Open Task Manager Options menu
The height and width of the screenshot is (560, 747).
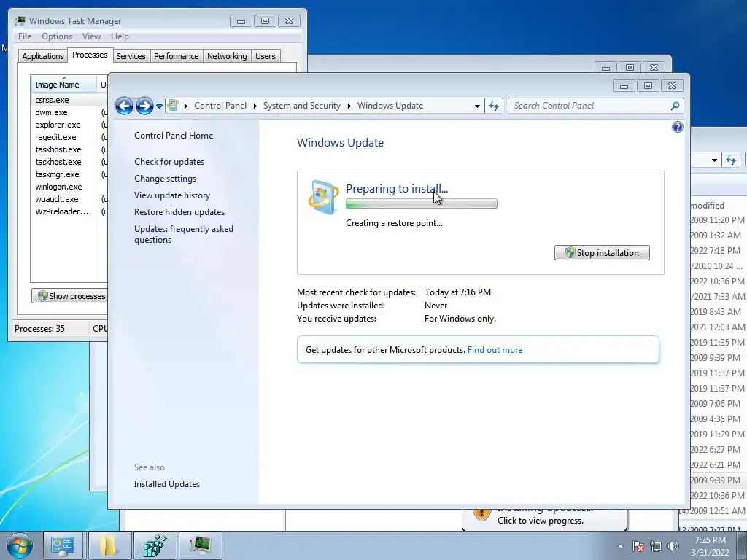pyautogui.click(x=57, y=36)
